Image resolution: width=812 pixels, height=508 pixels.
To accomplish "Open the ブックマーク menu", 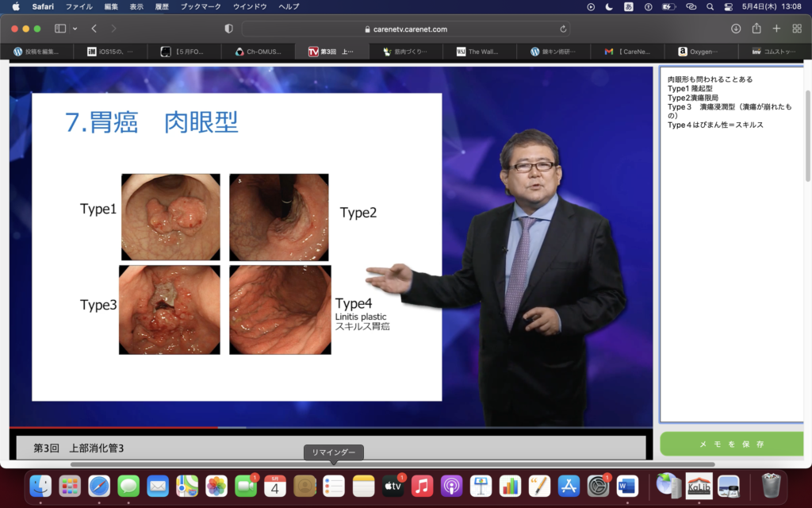I will 198,6.
